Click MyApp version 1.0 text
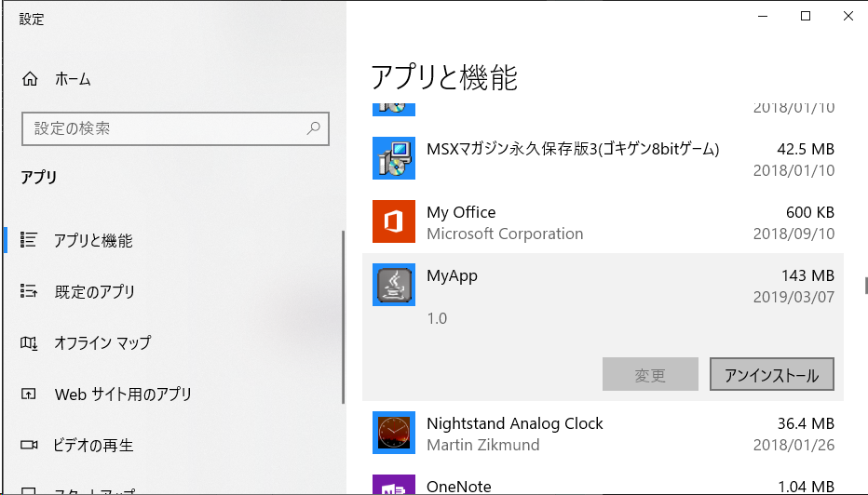This screenshot has width=868, height=495. (x=437, y=318)
